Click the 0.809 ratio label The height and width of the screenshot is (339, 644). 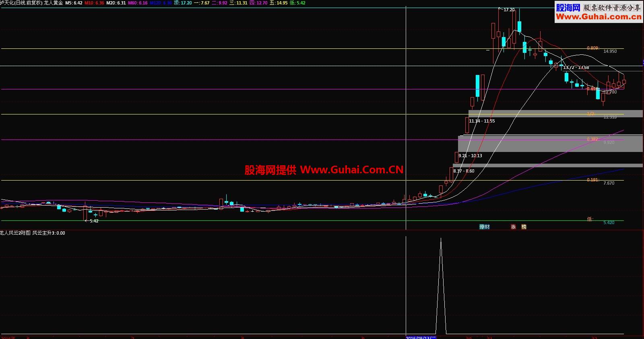tap(593, 48)
